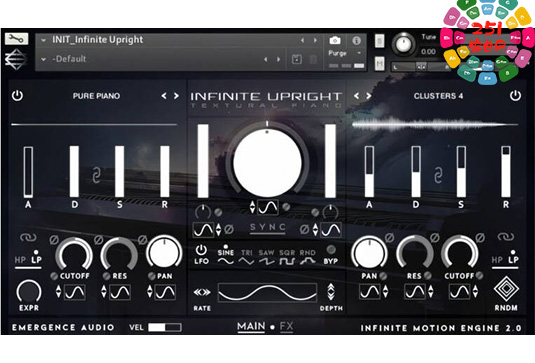535x363 pixels.
Task: Select previous Clusters 4 sound source
Action: pos(357,96)
